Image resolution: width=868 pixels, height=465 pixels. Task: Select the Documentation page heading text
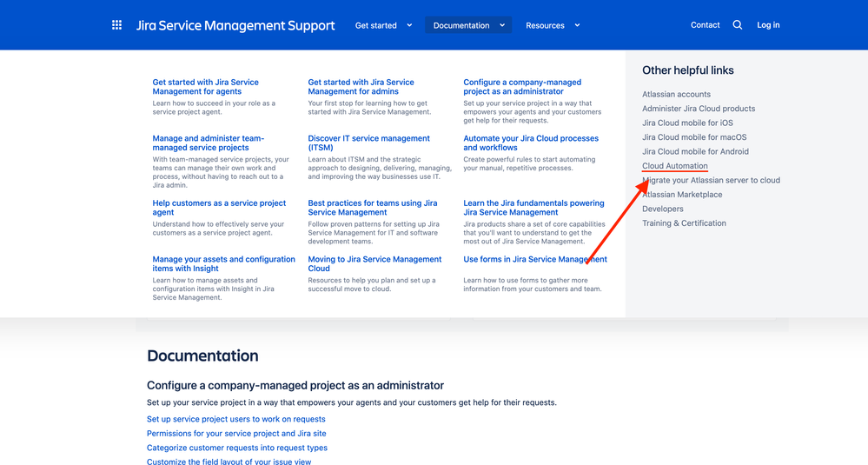[x=202, y=355]
